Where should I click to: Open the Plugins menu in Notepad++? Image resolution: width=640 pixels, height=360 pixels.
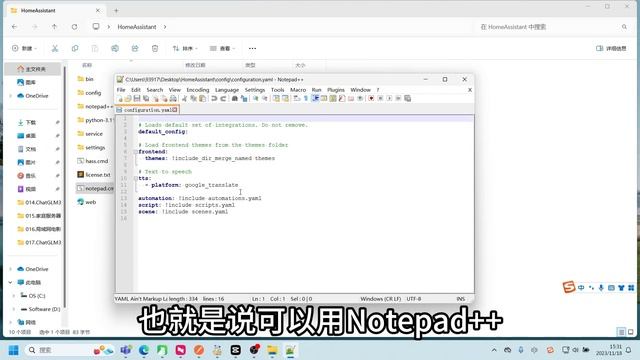336,90
